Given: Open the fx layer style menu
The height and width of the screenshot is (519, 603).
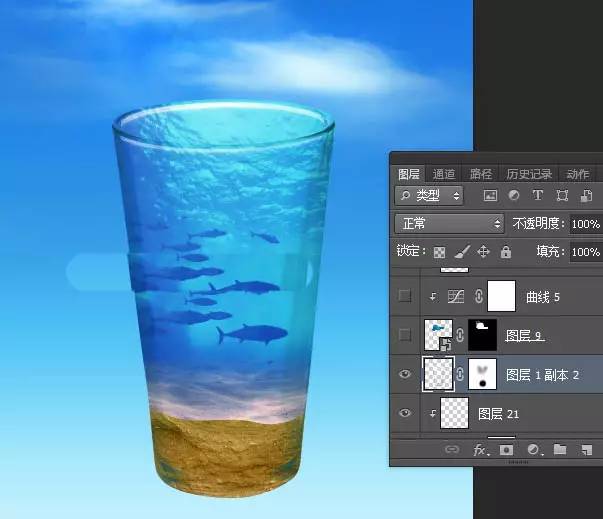Looking at the screenshot, I should [480, 450].
